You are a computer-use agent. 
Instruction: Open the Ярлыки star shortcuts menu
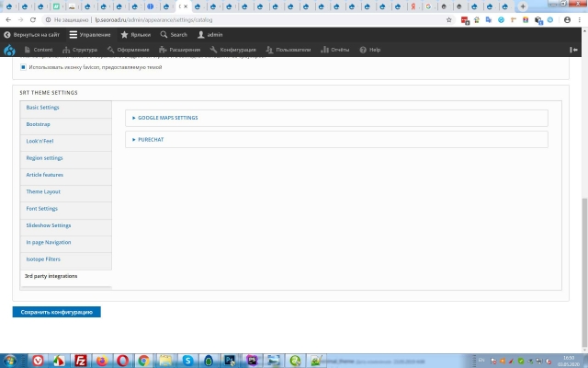coord(137,34)
